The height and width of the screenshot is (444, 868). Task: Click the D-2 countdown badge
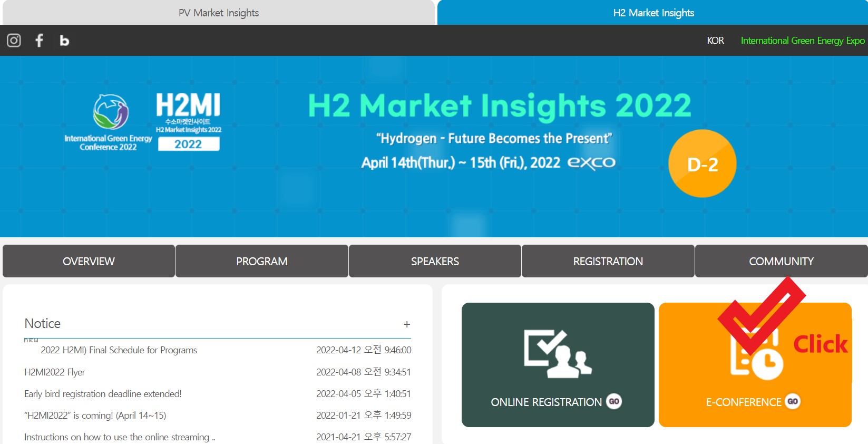tap(702, 163)
